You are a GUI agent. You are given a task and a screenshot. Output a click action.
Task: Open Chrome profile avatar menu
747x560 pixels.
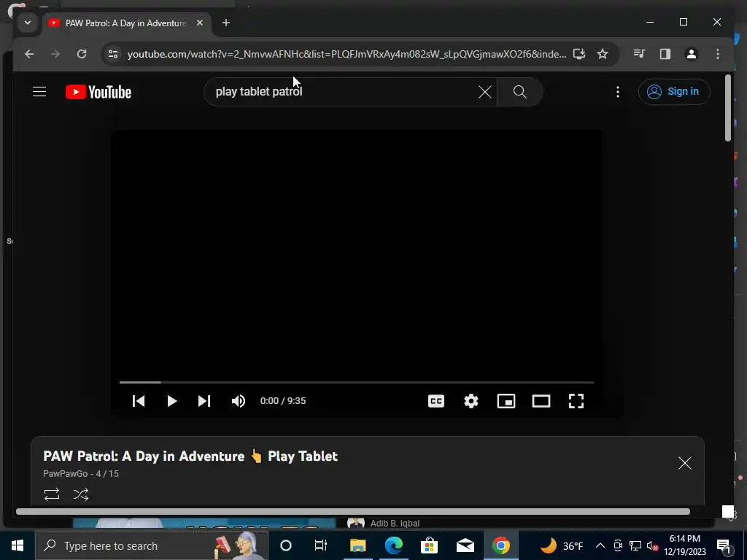click(692, 54)
